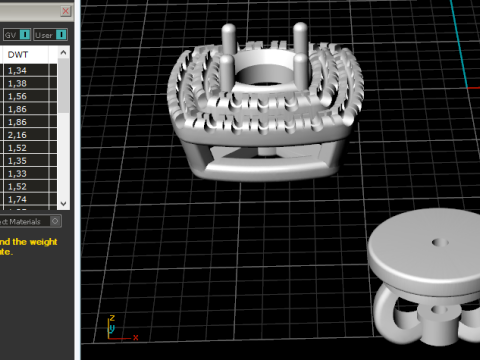The image size is (480, 360).
Task: Select the 1,52 cell directly above 1,74
Action: pyautogui.click(x=26, y=186)
